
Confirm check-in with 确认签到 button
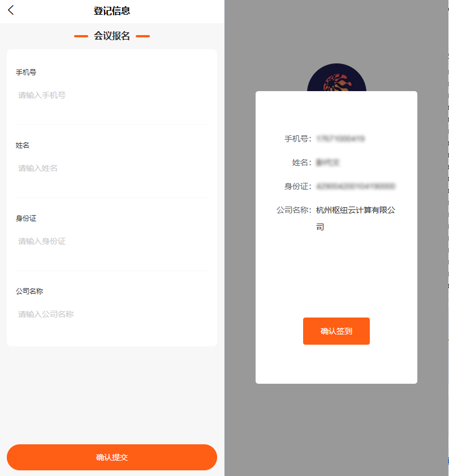point(336,331)
